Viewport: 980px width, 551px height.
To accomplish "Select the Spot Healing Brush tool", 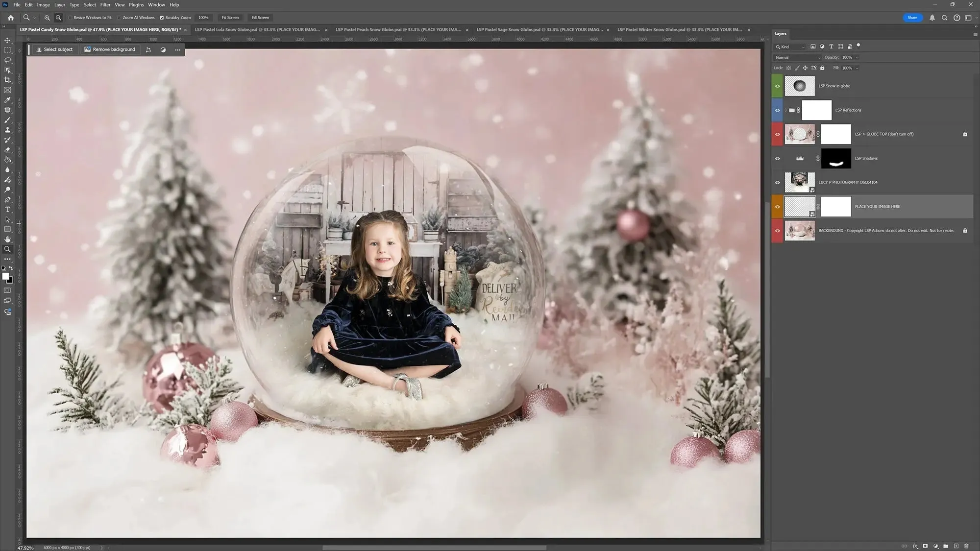I will [7, 110].
